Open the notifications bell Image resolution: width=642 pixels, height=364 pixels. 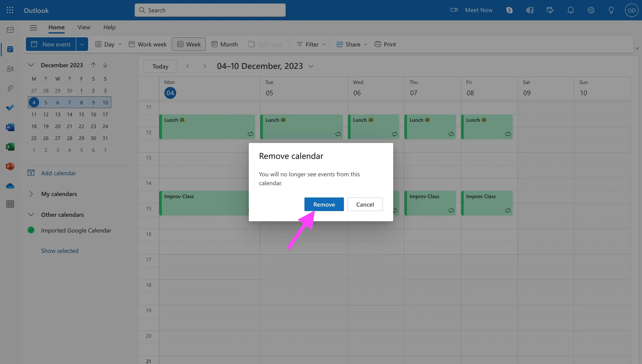[x=570, y=10]
